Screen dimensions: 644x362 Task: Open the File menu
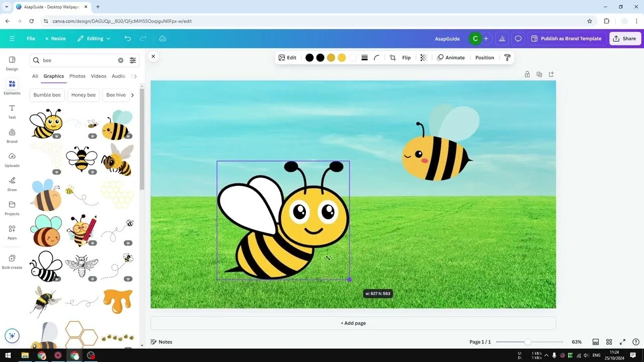point(30,38)
